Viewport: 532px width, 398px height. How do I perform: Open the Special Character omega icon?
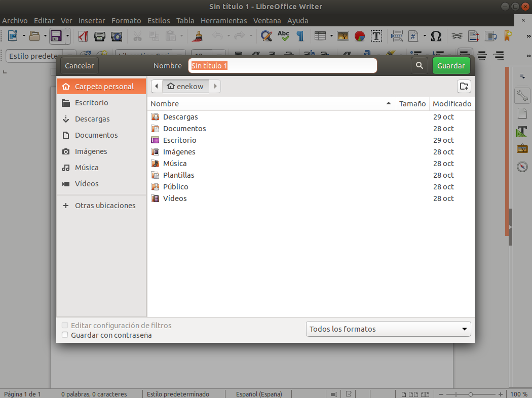436,36
